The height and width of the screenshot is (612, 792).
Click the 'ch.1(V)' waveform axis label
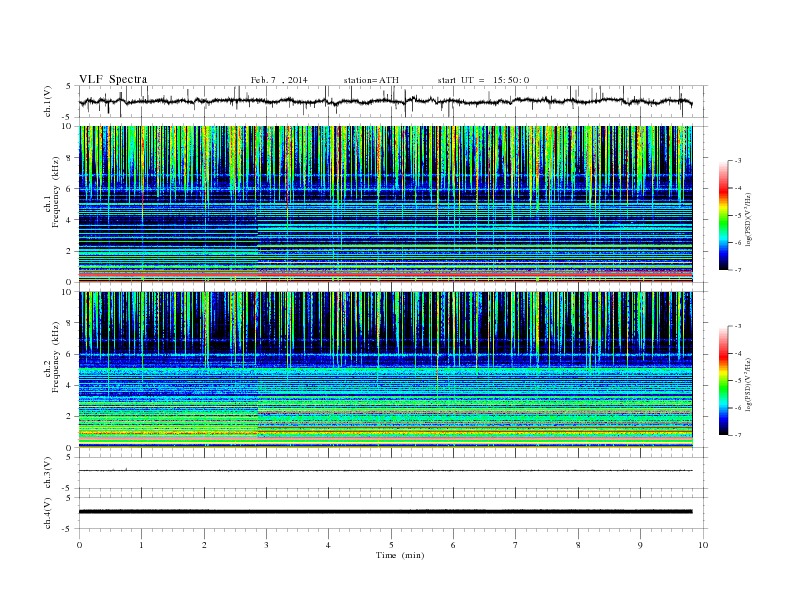47,101
